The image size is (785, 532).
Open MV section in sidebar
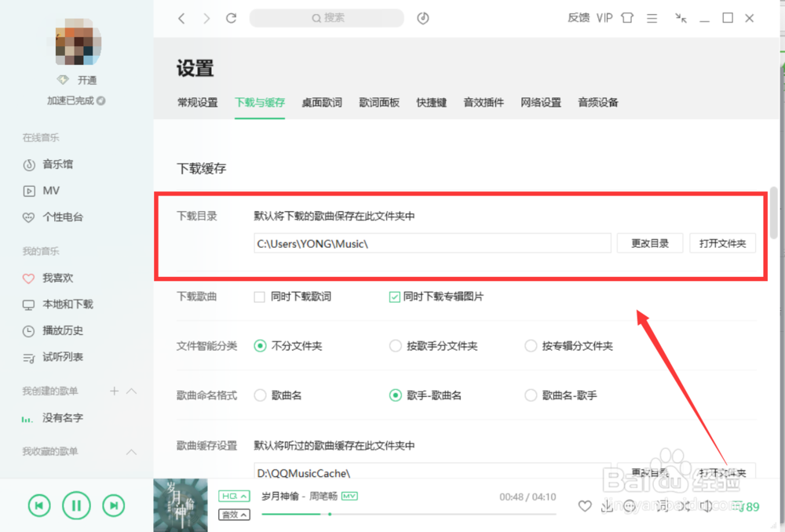(x=42, y=191)
